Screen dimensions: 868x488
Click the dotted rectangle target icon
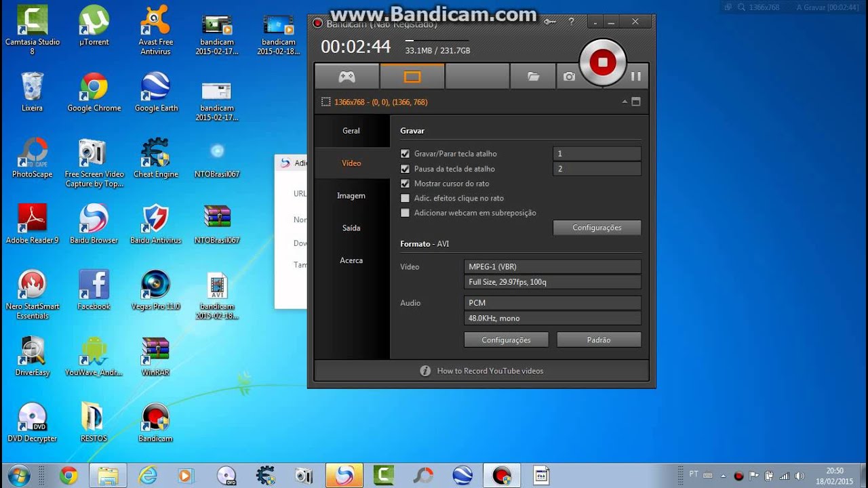(326, 102)
